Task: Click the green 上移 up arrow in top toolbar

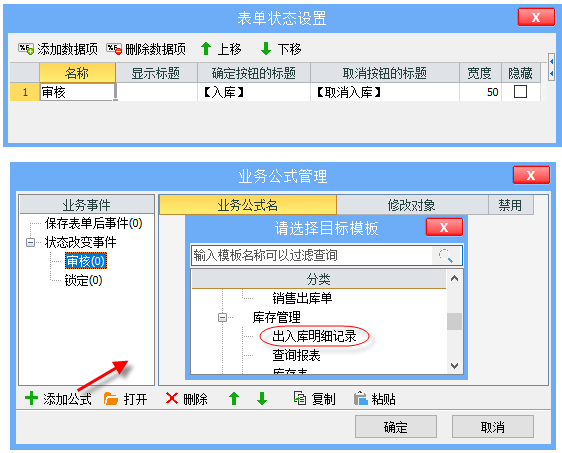Action: pos(206,49)
